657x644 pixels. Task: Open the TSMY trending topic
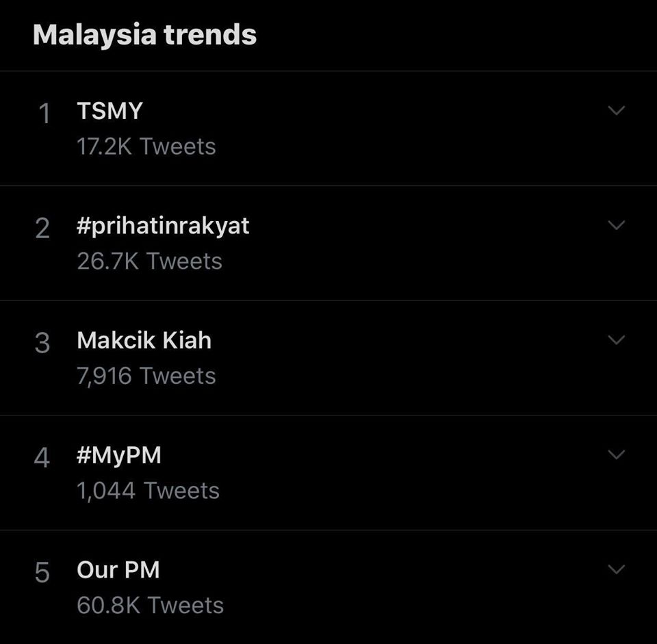(x=109, y=111)
